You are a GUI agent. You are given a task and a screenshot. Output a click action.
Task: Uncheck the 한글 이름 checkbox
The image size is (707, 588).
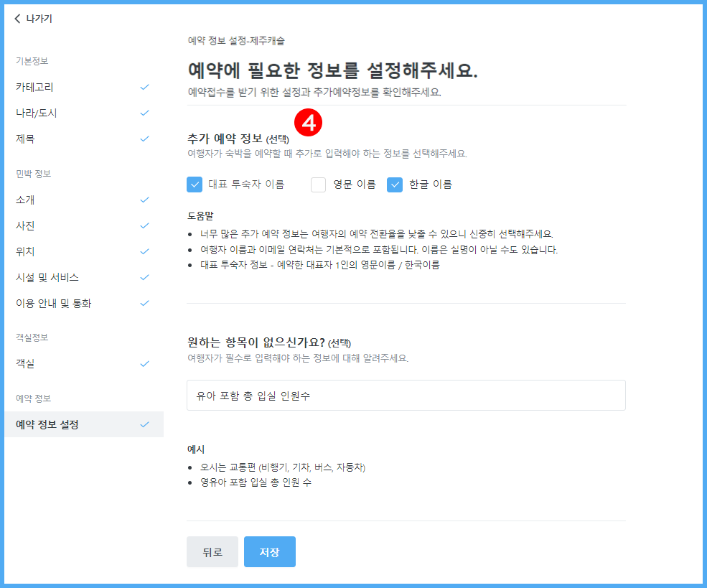tap(395, 185)
